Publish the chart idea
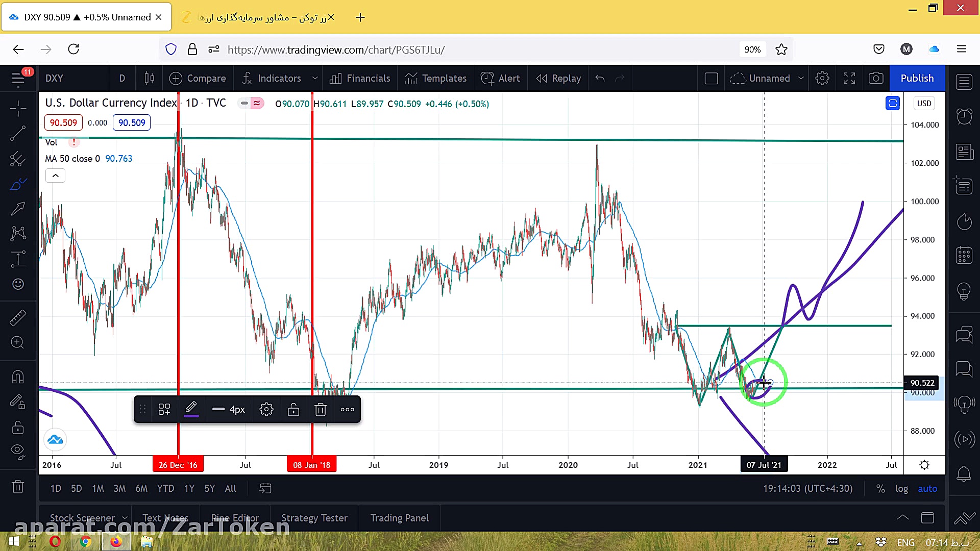 917,78
